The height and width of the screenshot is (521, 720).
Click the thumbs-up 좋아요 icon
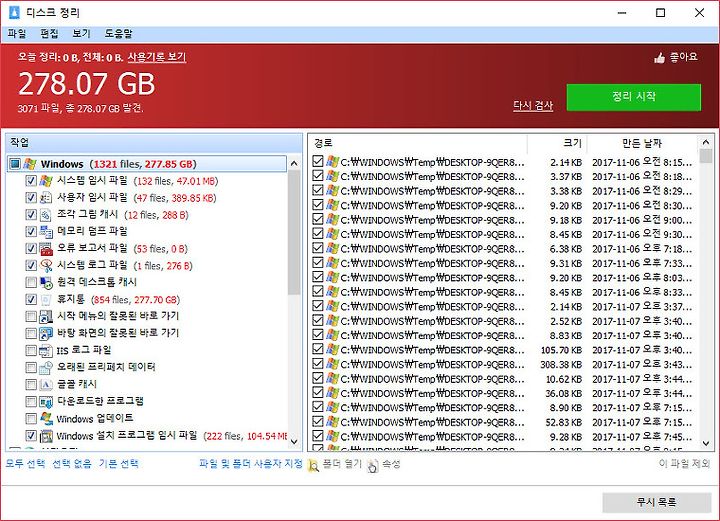pos(659,58)
